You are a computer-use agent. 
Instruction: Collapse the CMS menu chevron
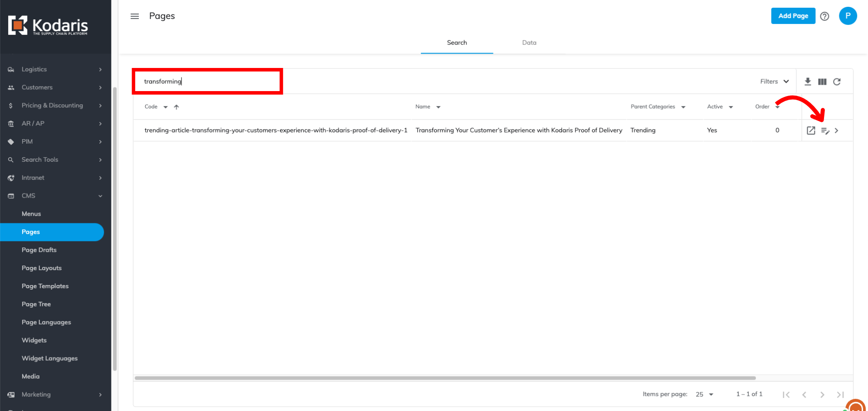100,196
